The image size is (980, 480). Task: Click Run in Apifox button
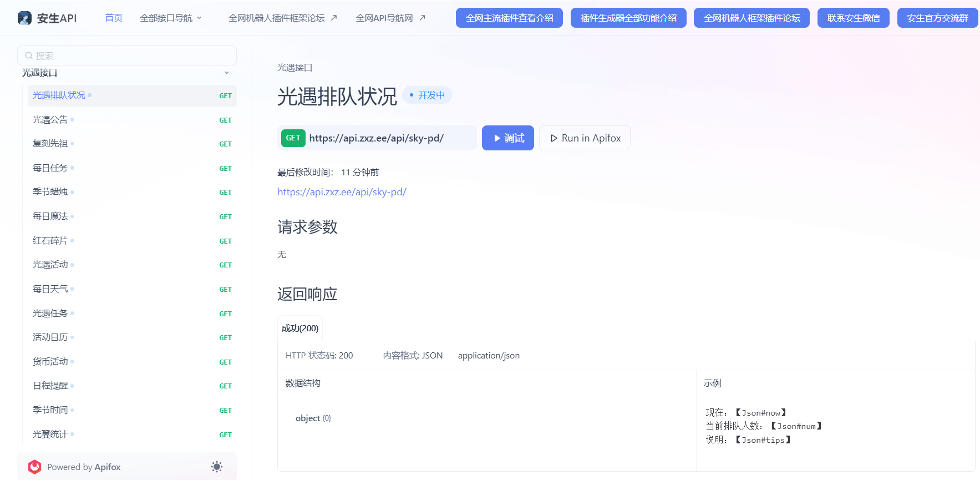(585, 138)
